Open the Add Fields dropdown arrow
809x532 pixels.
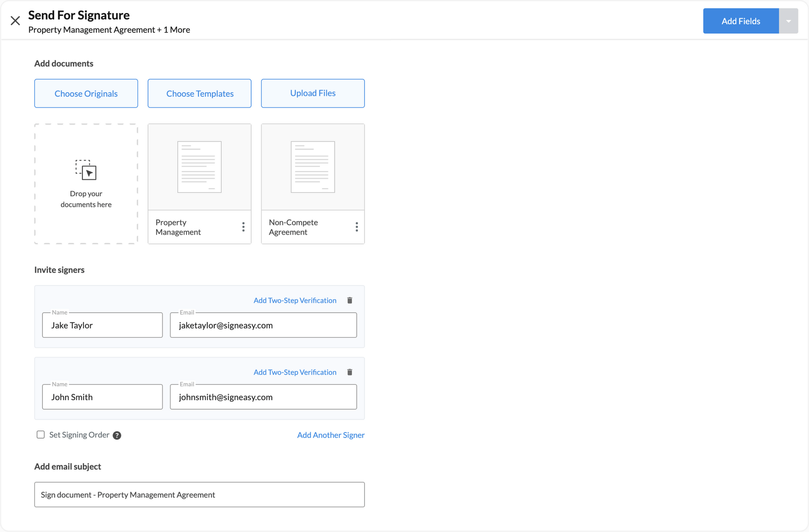click(788, 21)
